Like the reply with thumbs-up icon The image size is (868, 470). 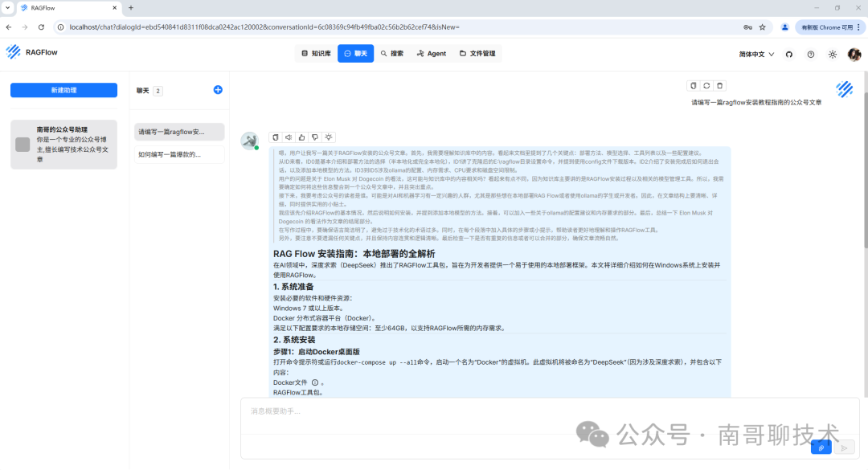point(301,137)
